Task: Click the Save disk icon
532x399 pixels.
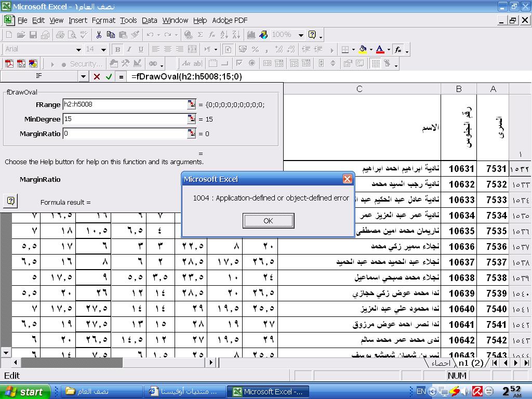Action: (33, 35)
